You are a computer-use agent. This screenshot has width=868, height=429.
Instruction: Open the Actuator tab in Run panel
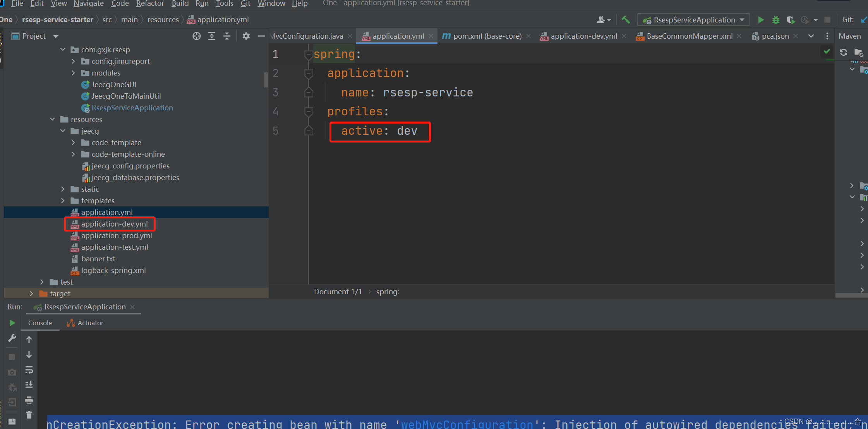[85, 323]
